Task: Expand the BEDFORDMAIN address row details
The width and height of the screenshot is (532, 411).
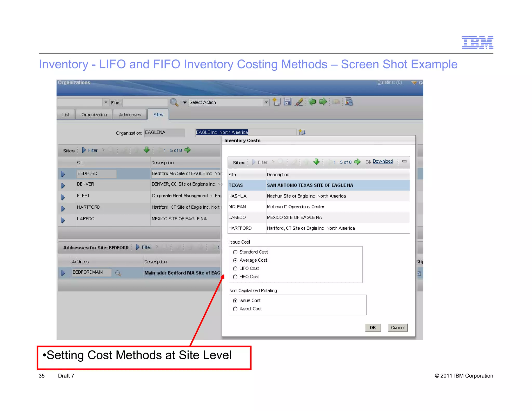Action: tap(63, 273)
